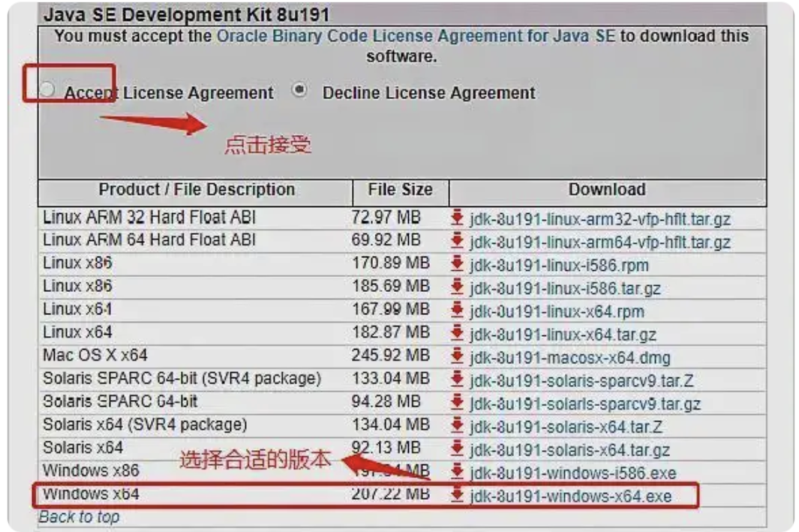Click "Linux x86" label in the 170.89 MB row
Viewport: 799px width, 532px height.
coord(77,263)
